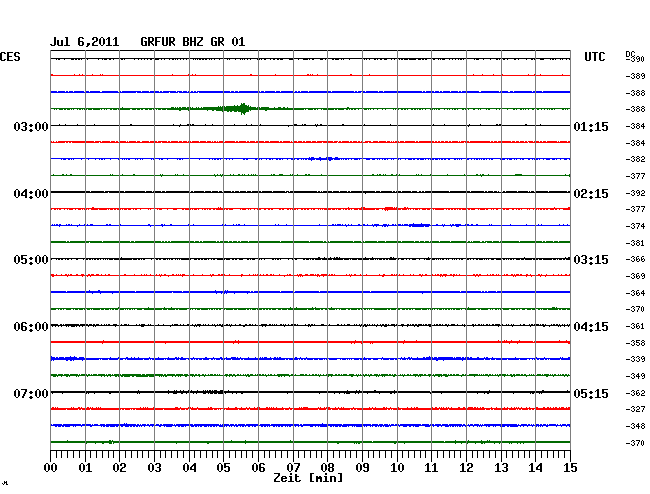Select minute 00 on the time axis
The image size is (650, 494).
pos(51,467)
